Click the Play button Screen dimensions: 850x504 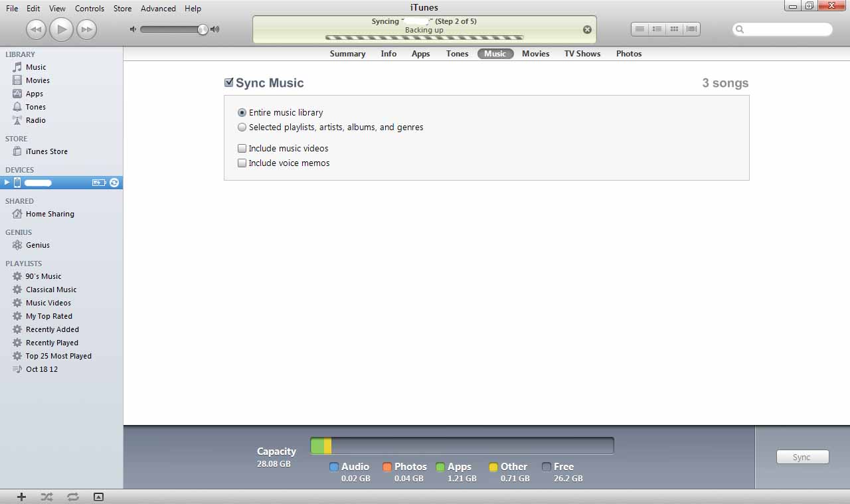61,29
